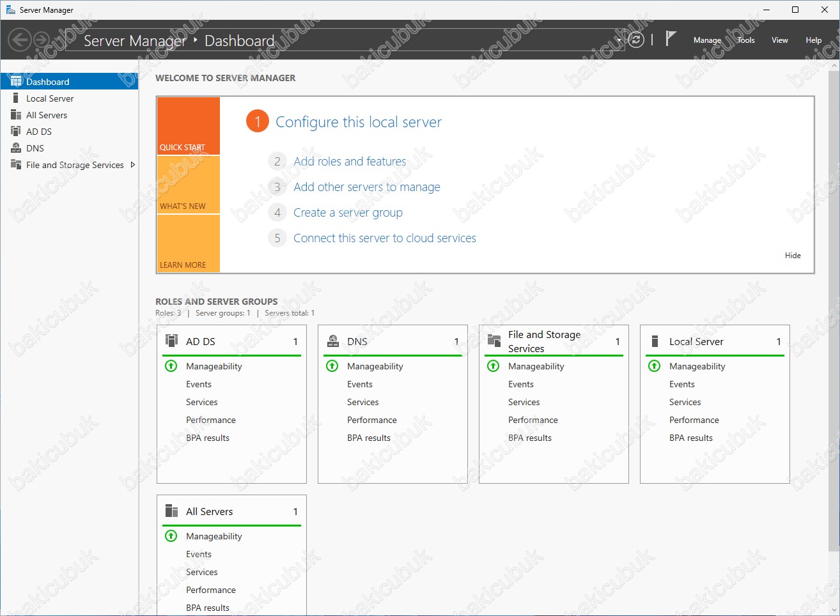Select the QUICK START tab

189,126
